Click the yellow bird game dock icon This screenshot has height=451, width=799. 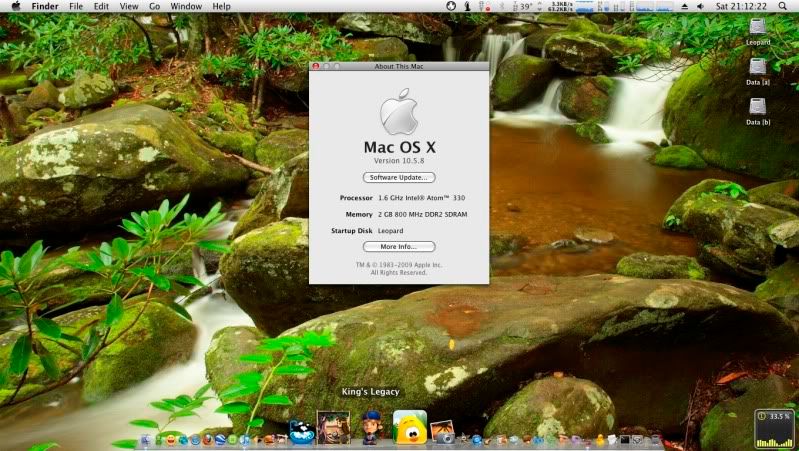pos(410,427)
